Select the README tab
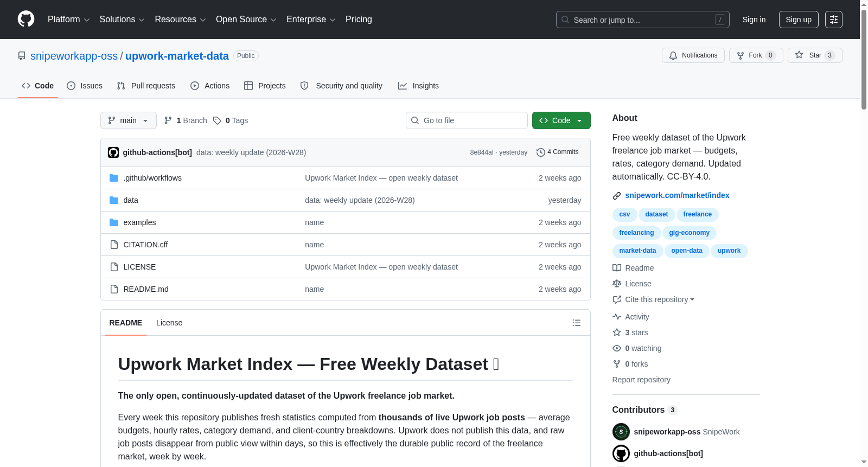The width and height of the screenshot is (868, 467). tap(126, 323)
